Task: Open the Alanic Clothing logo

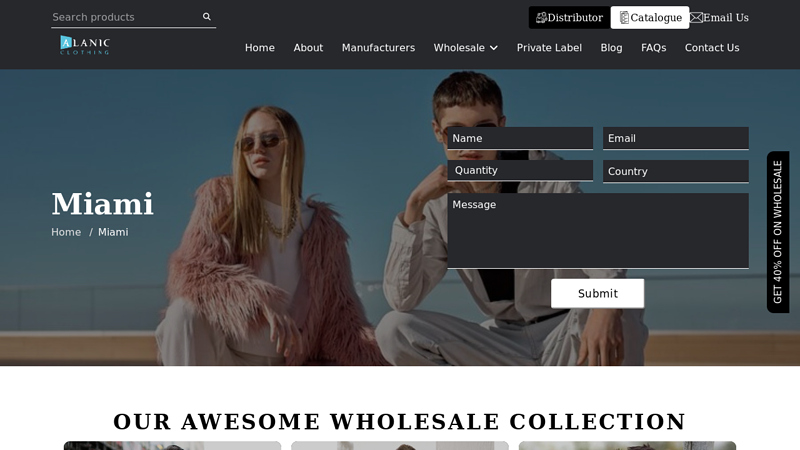Action: coord(85,45)
